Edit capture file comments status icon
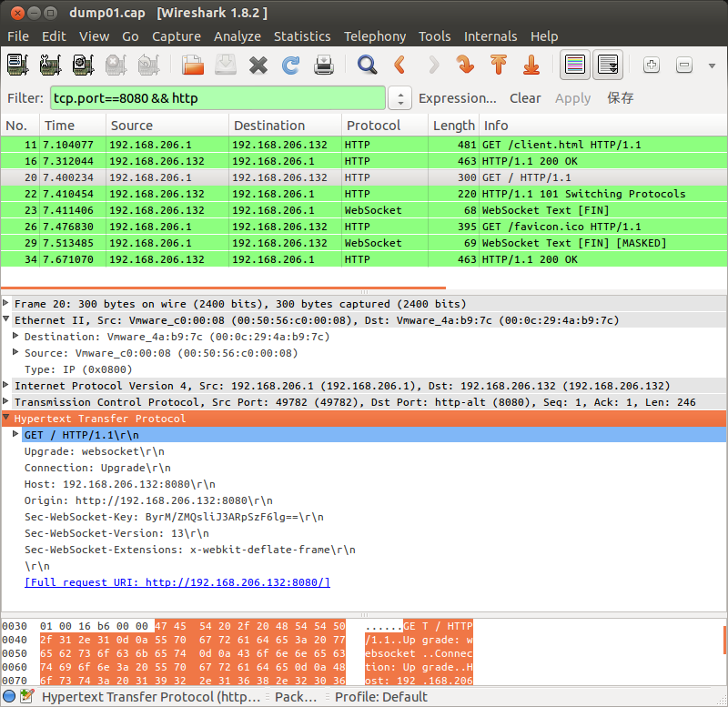Screen dimensions: 728x707 pos(27,696)
